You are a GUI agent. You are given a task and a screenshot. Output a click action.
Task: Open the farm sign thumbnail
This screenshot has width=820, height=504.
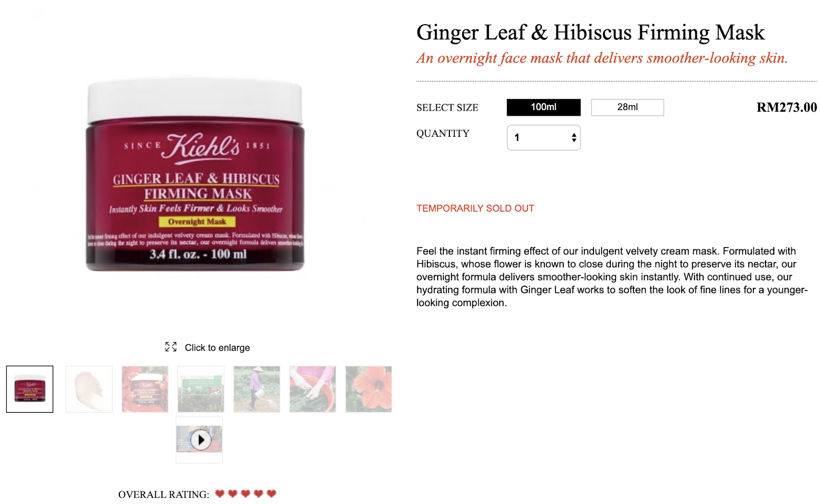(201, 389)
